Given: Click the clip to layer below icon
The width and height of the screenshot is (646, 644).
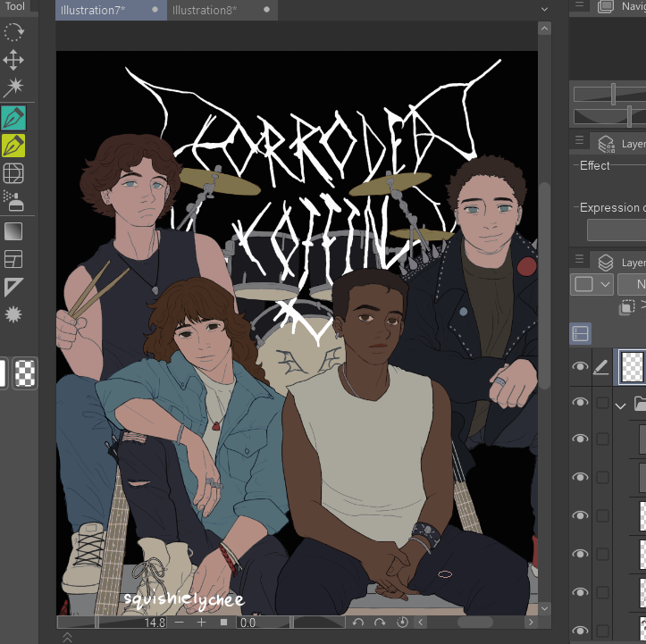Looking at the screenshot, I should (x=627, y=307).
